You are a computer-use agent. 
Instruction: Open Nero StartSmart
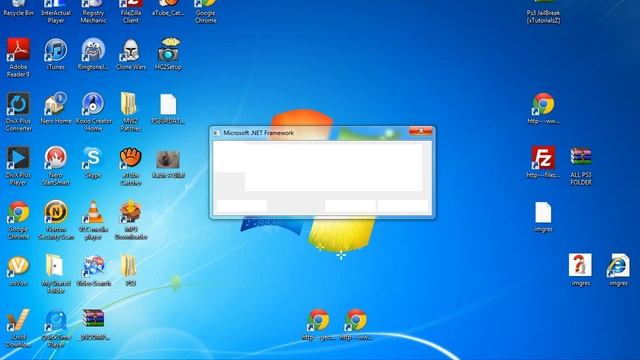pos(56,158)
